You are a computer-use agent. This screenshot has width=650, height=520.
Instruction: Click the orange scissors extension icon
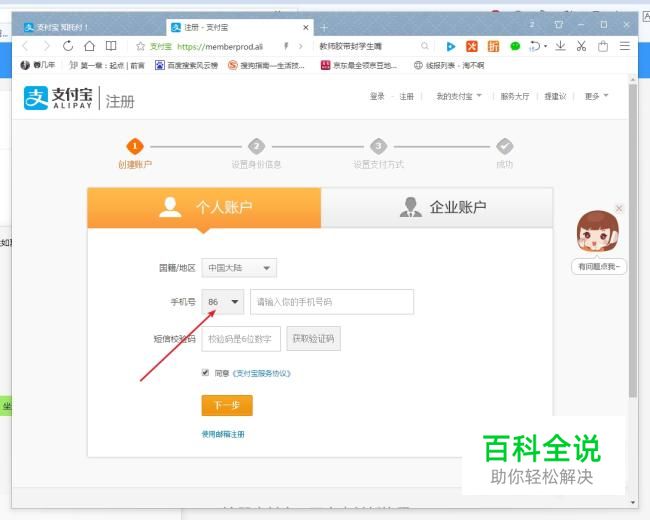[x=472, y=46]
